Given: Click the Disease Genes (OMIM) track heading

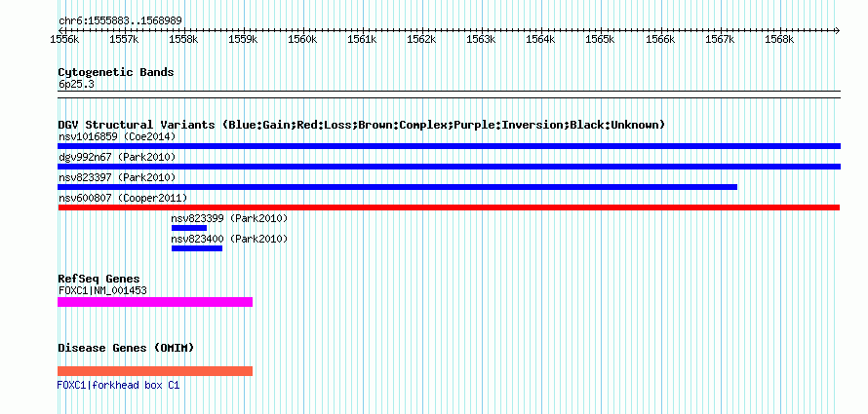Looking at the screenshot, I should [126, 348].
